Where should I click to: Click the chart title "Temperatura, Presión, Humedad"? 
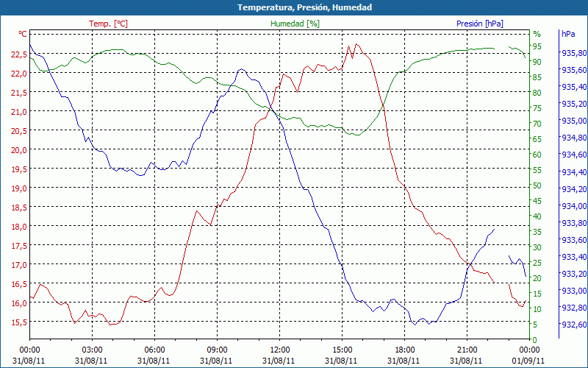tap(304, 7)
